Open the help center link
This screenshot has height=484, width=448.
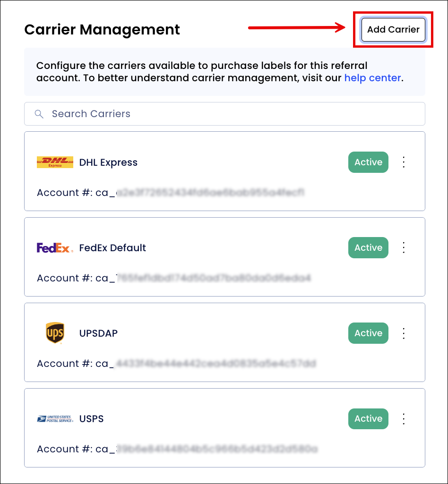tap(372, 78)
